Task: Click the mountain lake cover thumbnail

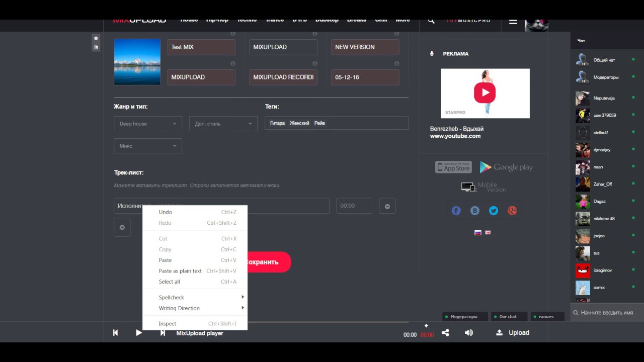Action: pyautogui.click(x=137, y=62)
